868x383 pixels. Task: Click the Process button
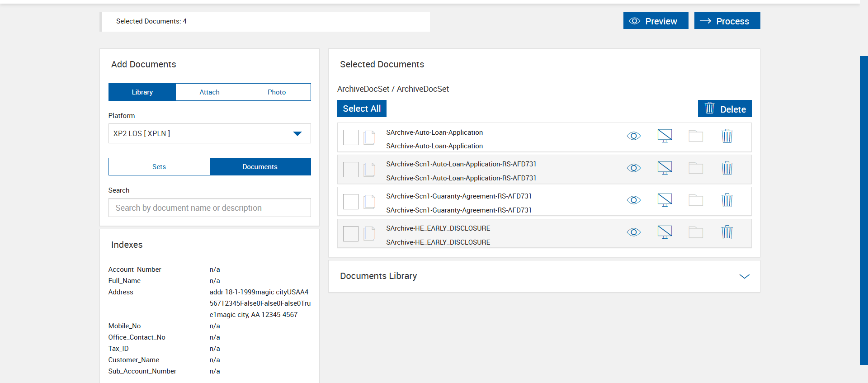pyautogui.click(x=727, y=21)
